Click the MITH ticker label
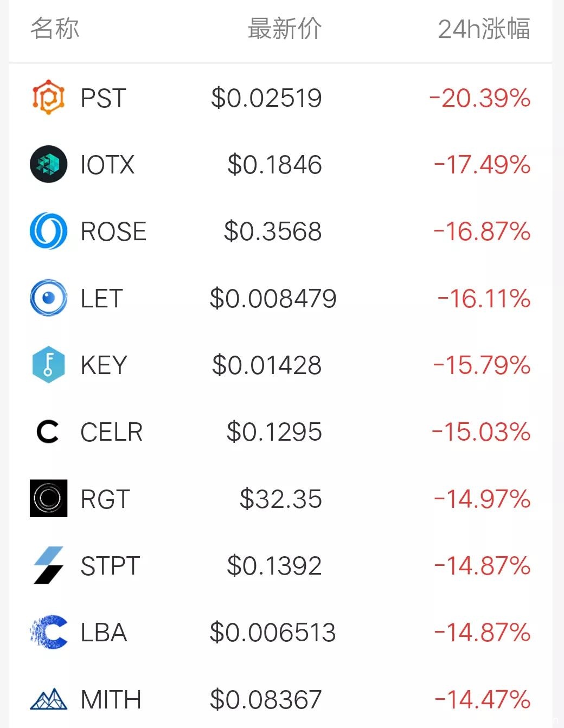The height and width of the screenshot is (728, 564). coord(111,699)
